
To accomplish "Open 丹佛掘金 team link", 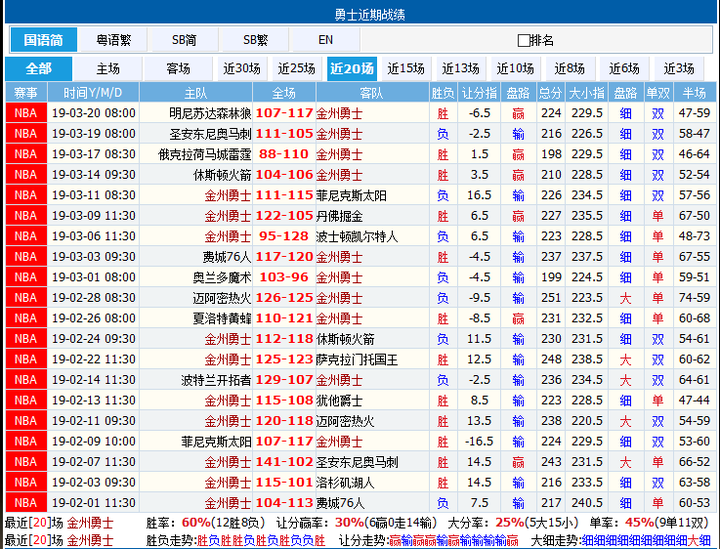I will click(x=339, y=216).
